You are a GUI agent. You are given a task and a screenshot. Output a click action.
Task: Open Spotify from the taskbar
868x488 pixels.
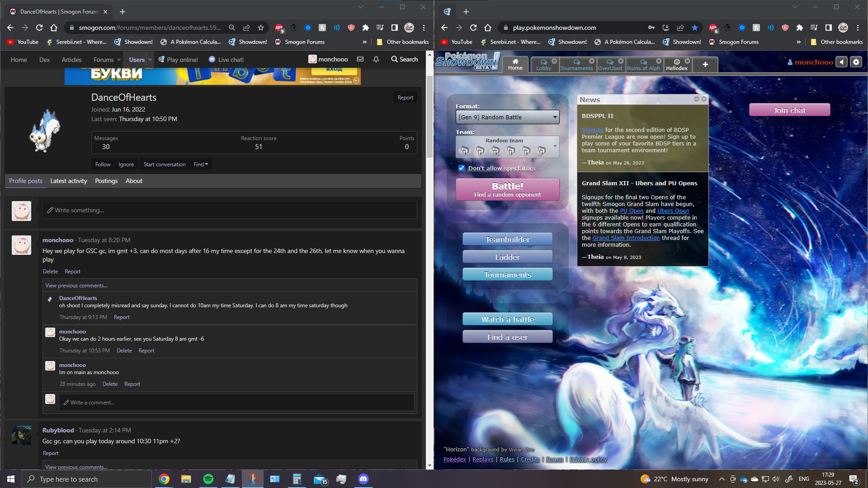[208, 479]
